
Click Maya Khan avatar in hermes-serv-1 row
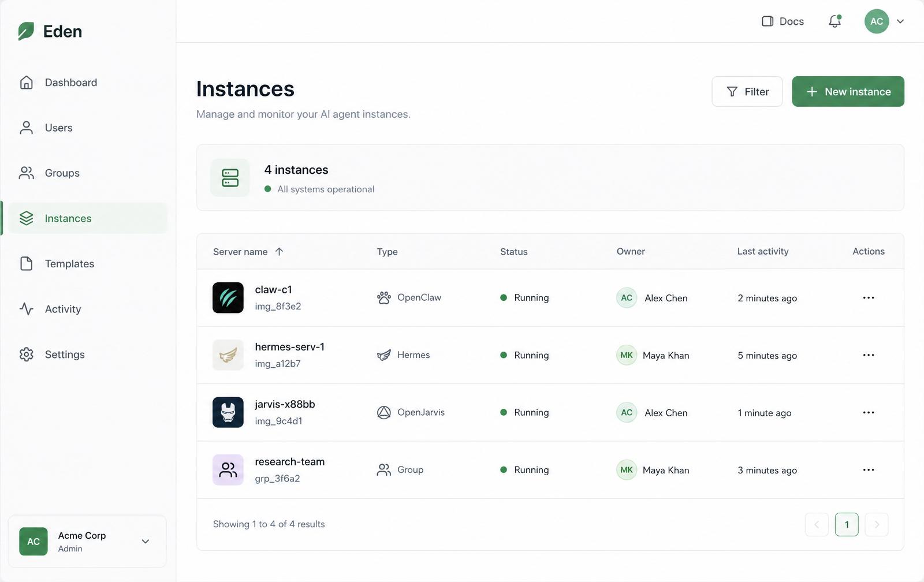(x=627, y=355)
